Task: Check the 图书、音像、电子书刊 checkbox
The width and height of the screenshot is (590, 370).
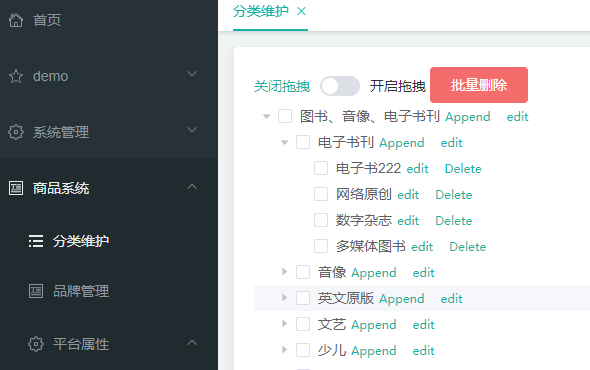Action: (285, 116)
